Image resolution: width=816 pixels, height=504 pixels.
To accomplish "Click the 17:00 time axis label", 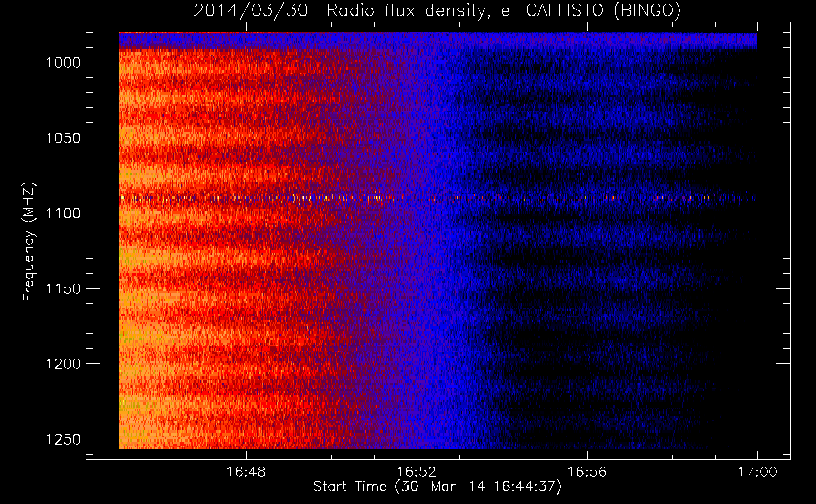I will pos(757,472).
